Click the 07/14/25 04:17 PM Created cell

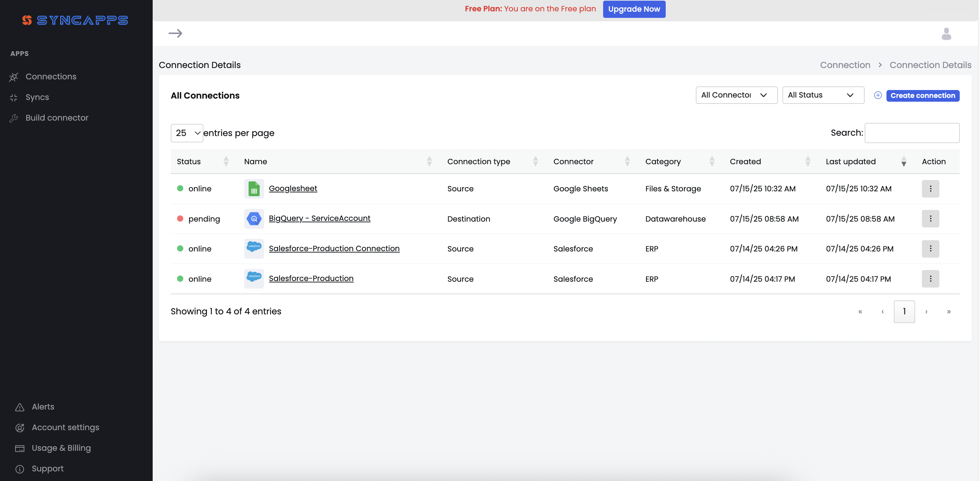pos(762,279)
